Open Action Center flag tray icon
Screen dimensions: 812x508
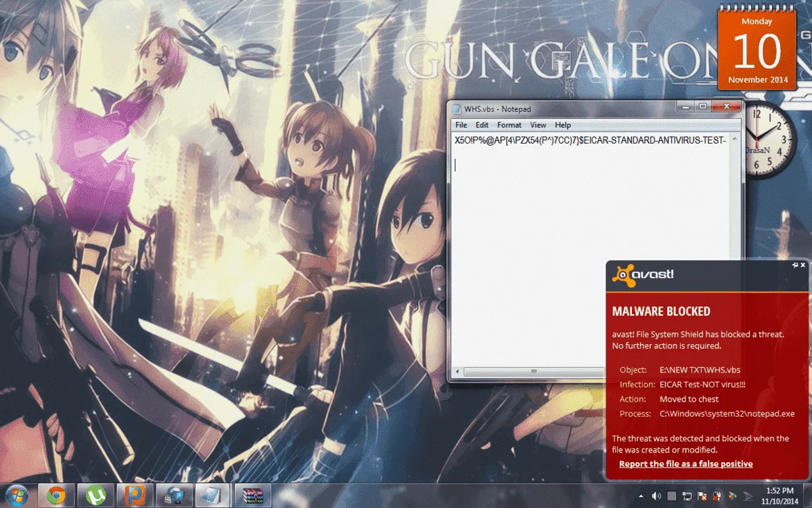coord(702,495)
